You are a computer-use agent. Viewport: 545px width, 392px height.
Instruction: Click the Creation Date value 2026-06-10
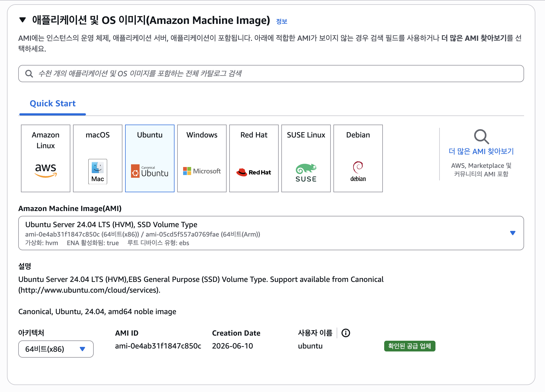click(x=232, y=346)
